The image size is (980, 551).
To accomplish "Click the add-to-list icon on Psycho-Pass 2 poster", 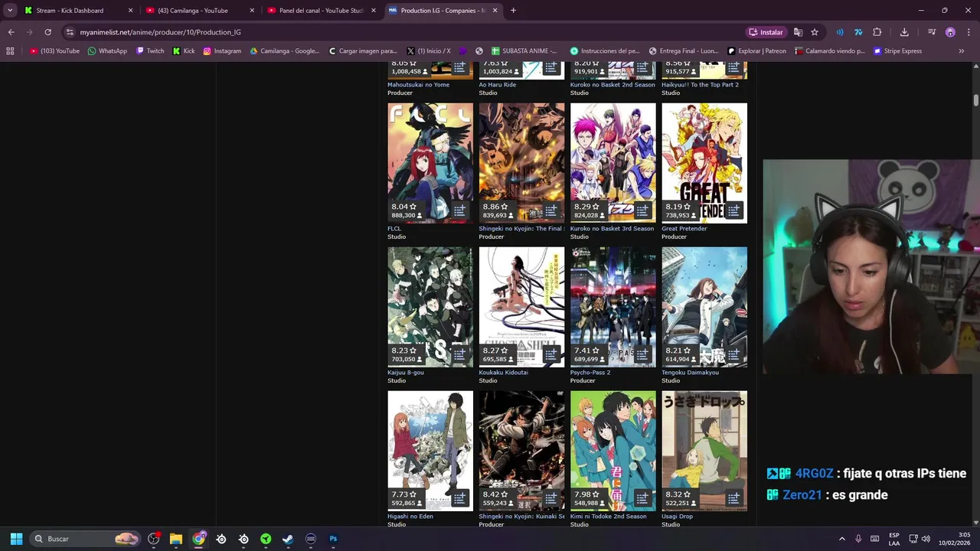I will tap(642, 354).
